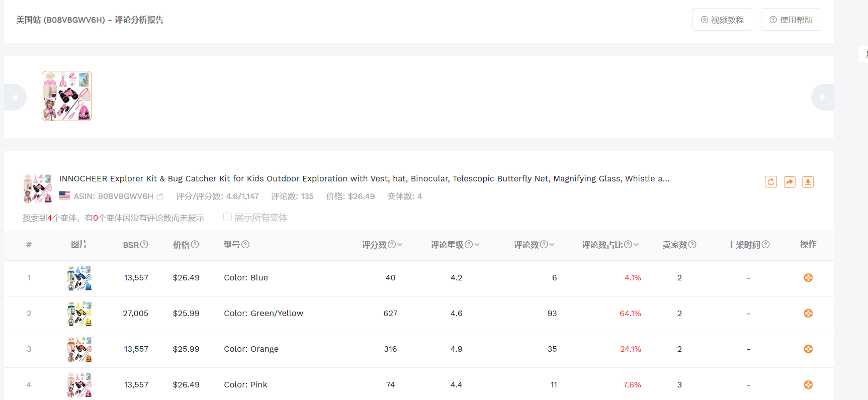Click the 4.9 star rating value

click(x=456, y=349)
